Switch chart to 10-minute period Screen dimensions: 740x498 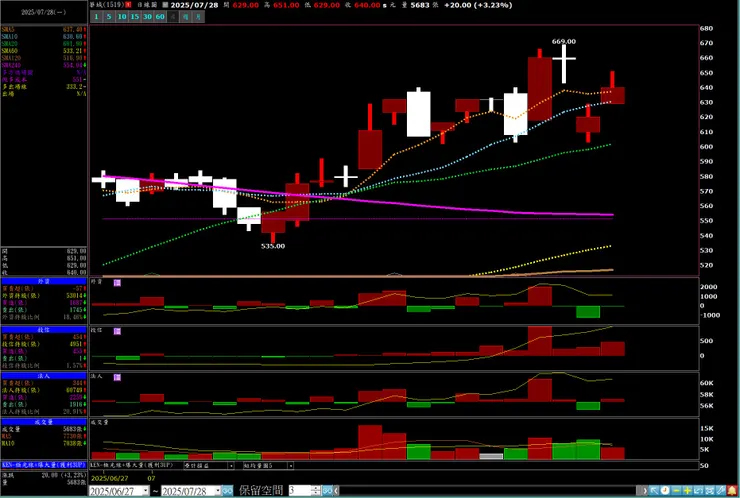click(122, 17)
